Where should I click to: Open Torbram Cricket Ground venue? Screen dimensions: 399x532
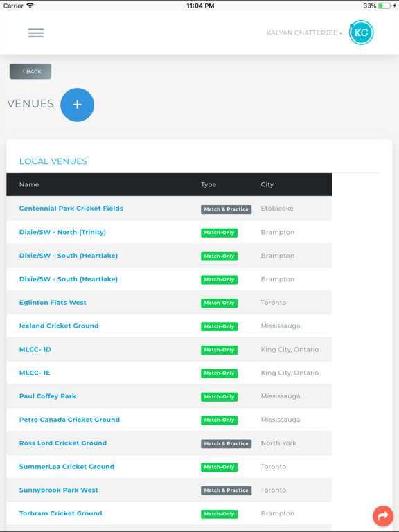(61, 513)
